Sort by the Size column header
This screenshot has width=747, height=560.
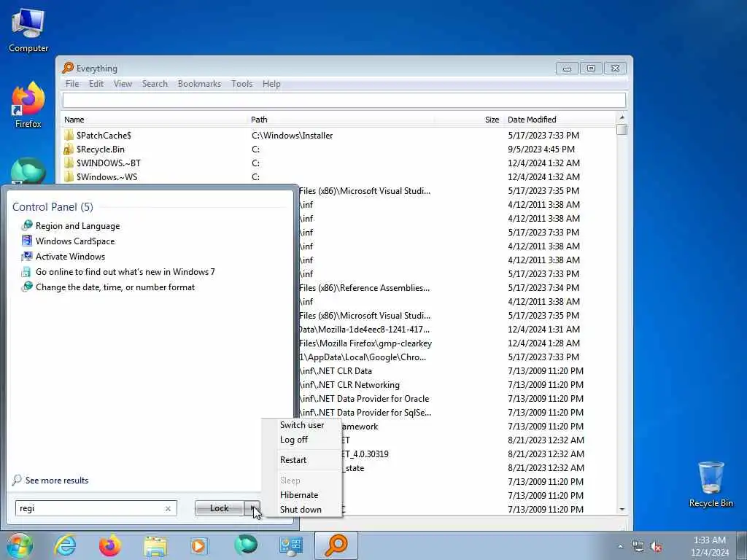(469, 120)
